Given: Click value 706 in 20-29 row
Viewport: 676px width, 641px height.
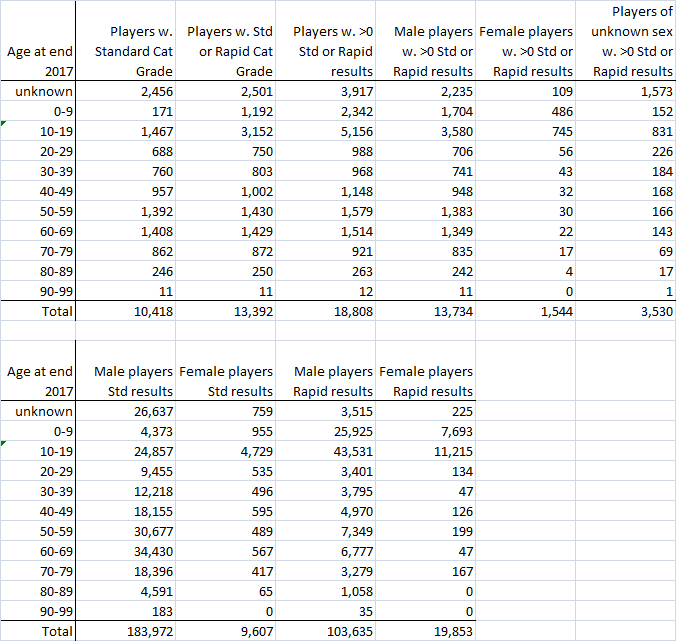Looking at the screenshot, I should click(x=426, y=151).
